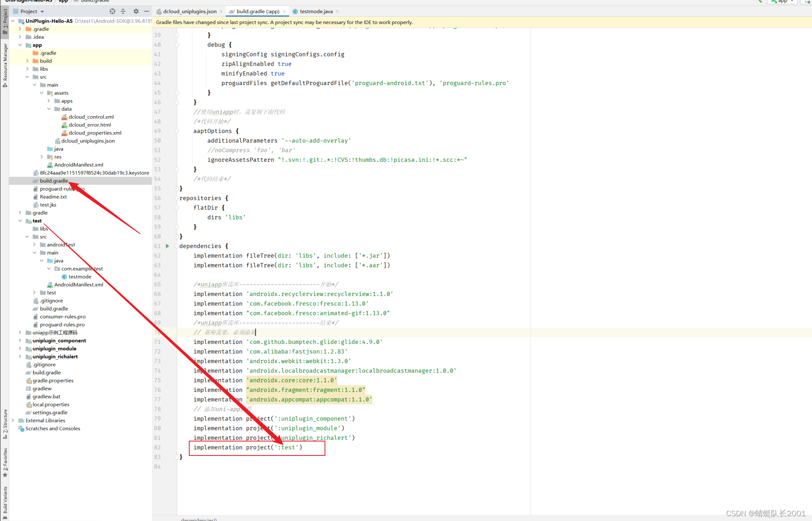Close the build.gradle (:app) tab
The image size is (812, 521).
click(x=284, y=11)
